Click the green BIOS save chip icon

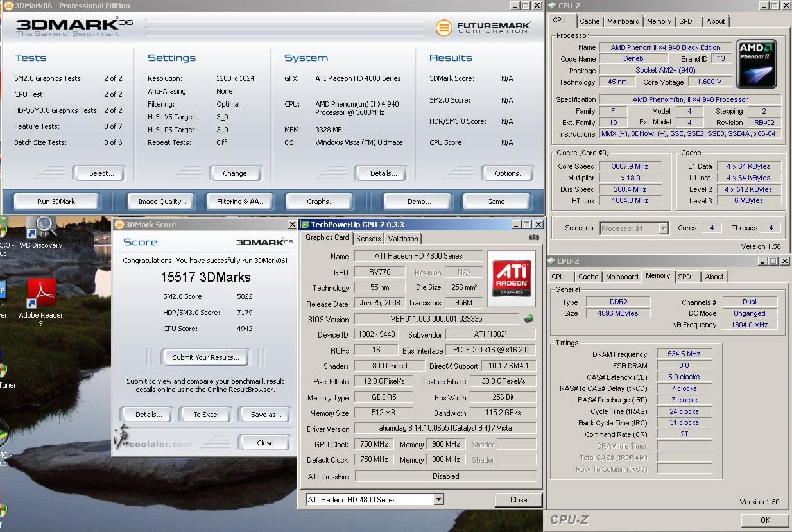pyautogui.click(x=529, y=318)
